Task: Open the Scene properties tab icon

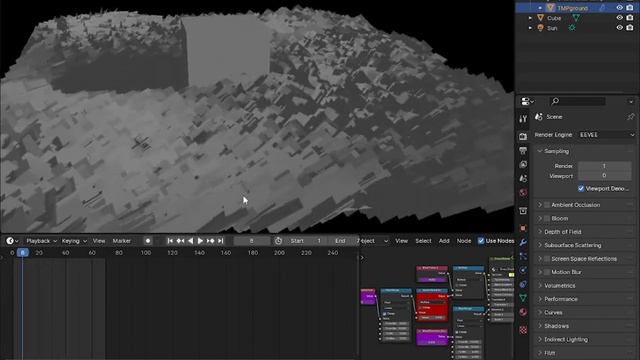Action: tap(523, 178)
